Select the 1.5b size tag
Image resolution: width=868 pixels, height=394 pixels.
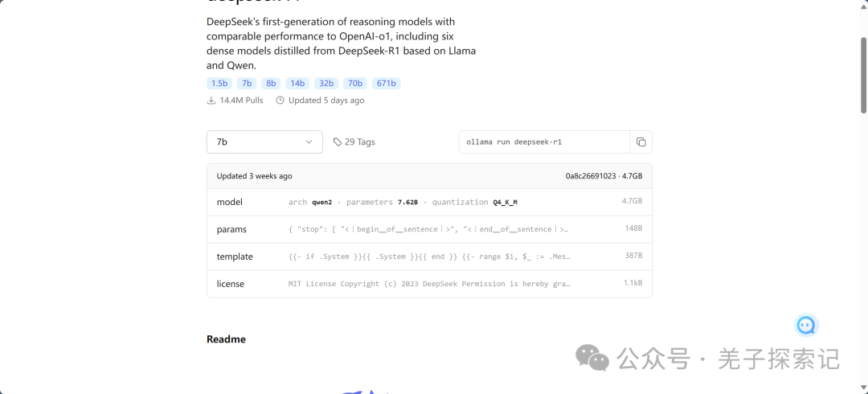[219, 83]
